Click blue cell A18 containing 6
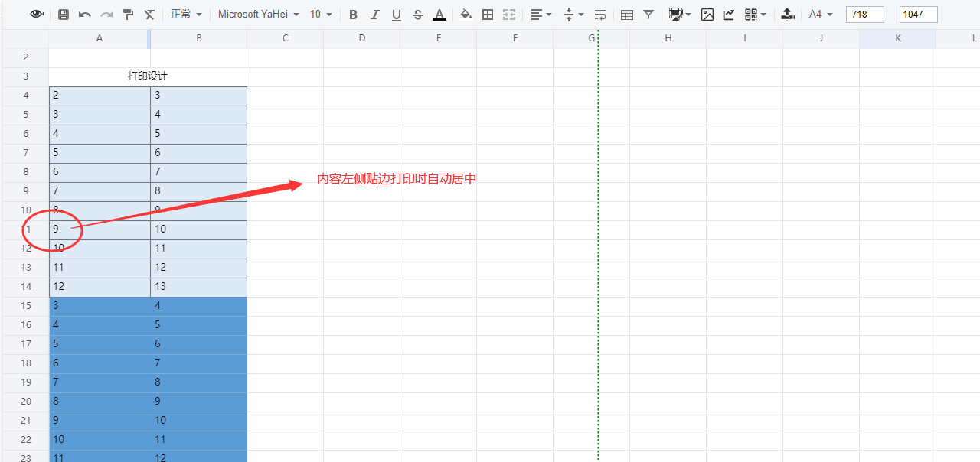 point(100,363)
